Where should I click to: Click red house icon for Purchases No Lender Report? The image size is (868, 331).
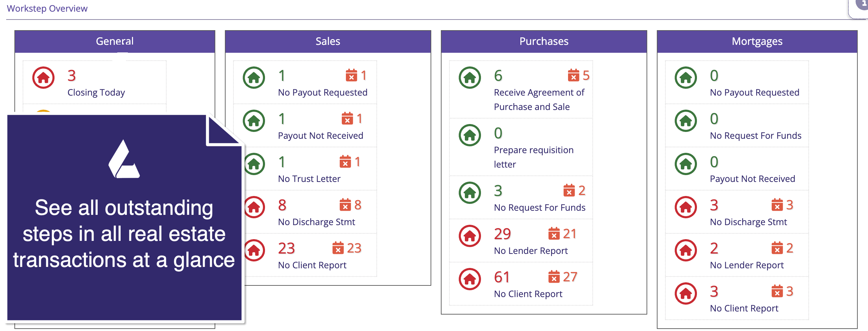coord(470,236)
